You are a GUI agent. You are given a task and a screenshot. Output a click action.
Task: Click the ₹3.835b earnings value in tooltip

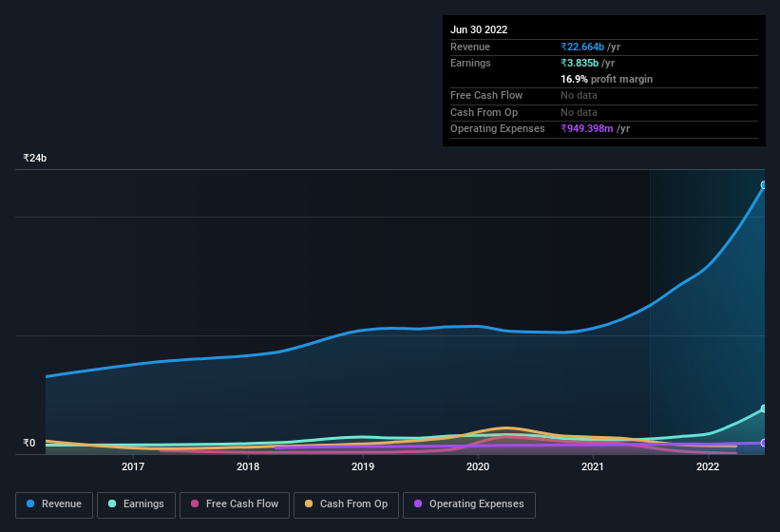pos(580,63)
